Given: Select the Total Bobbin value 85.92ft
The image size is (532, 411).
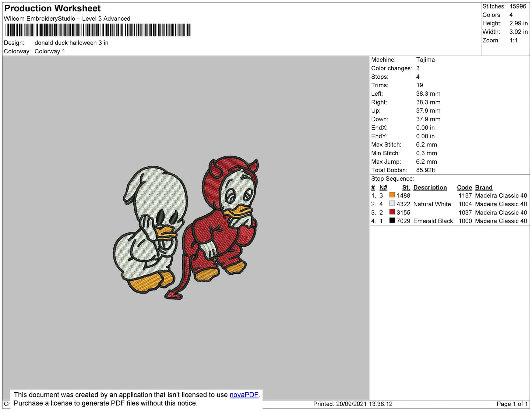Looking at the screenshot, I should coord(426,170).
